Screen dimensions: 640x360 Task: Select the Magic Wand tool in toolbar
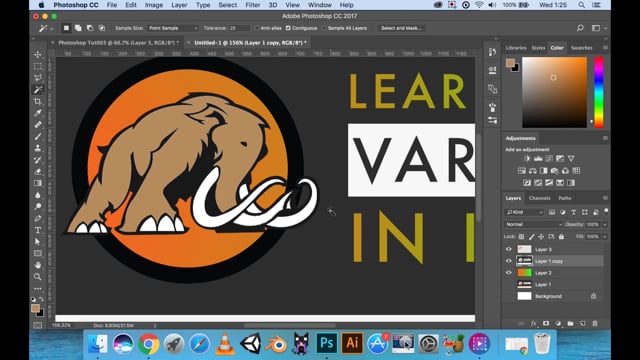point(38,89)
